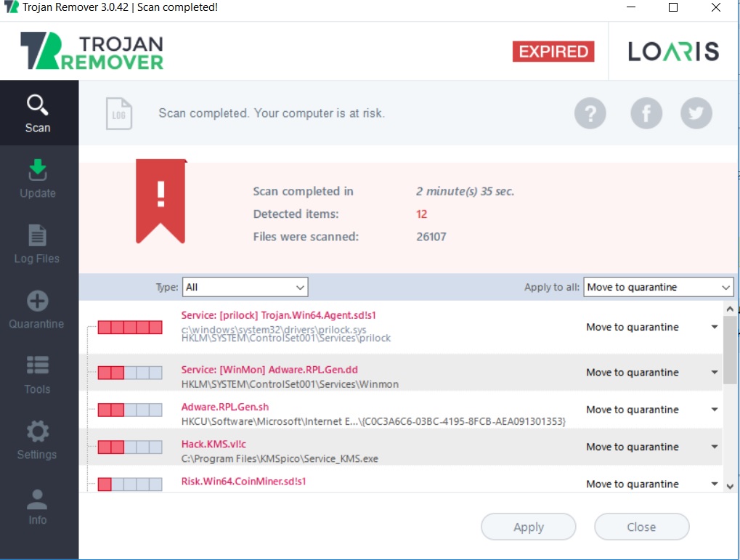This screenshot has width=740, height=560.
Task: Click the results list scrollbar thumb
Action: [730, 350]
